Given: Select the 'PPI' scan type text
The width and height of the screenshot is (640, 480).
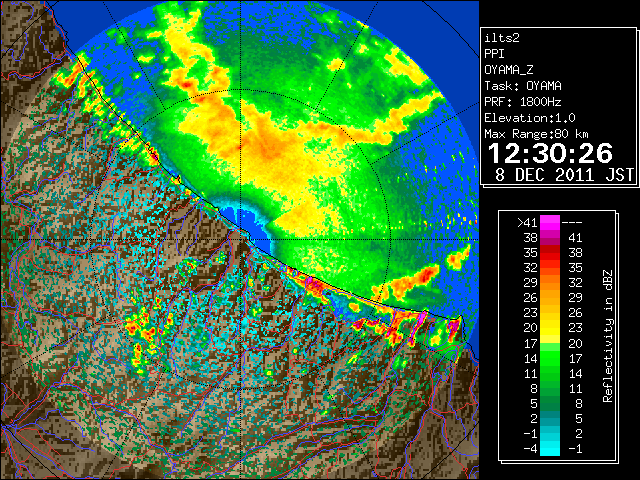Looking at the screenshot, I should [494, 54].
